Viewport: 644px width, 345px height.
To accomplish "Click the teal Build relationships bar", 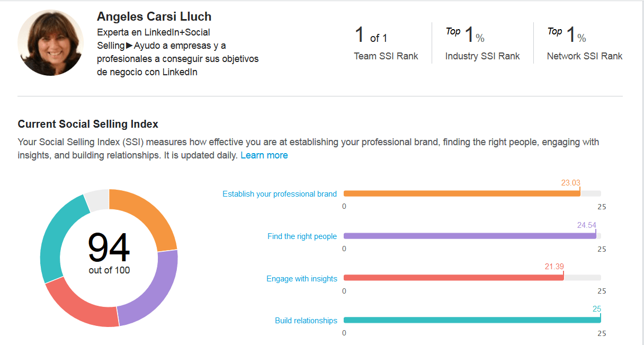I will pyautogui.click(x=472, y=320).
